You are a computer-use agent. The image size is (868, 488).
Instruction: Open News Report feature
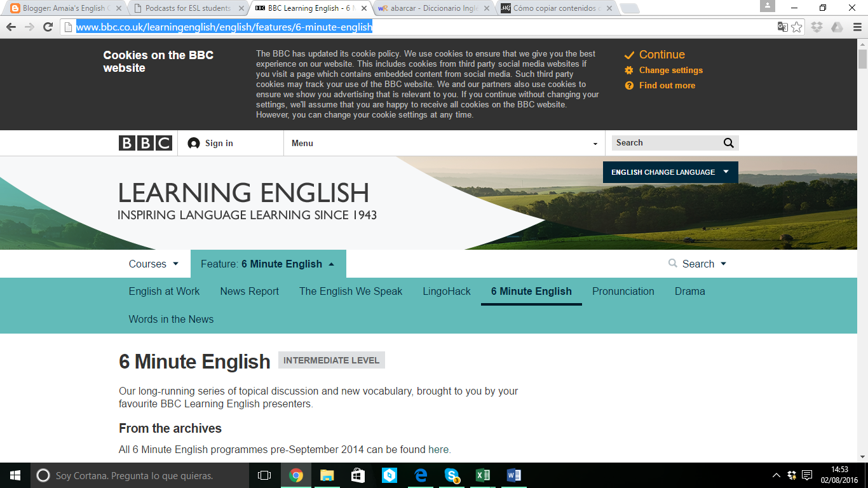tap(250, 291)
